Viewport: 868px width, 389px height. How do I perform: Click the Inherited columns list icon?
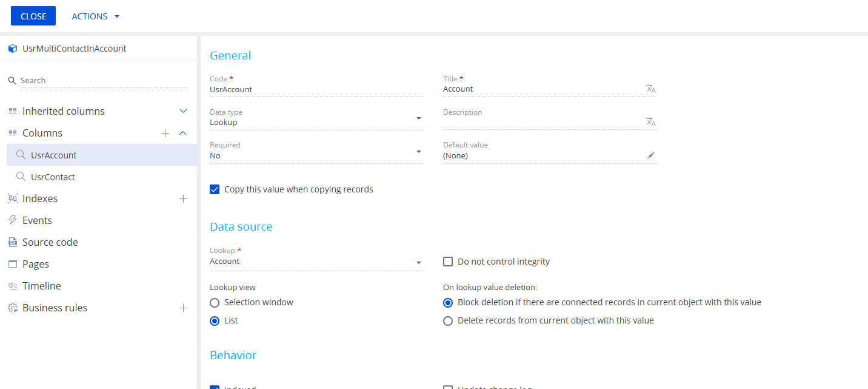coord(12,111)
